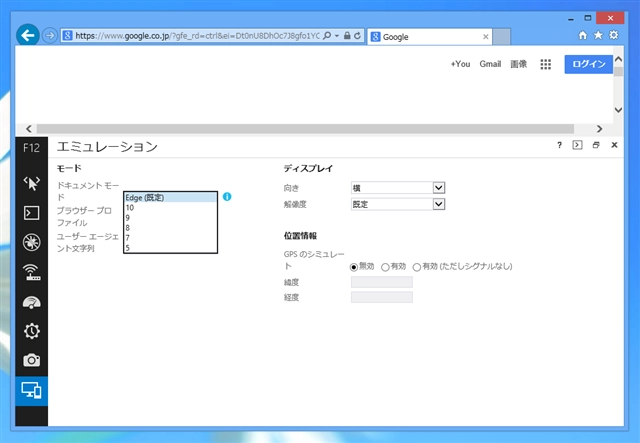Click the document mode info icon

pos(227,197)
